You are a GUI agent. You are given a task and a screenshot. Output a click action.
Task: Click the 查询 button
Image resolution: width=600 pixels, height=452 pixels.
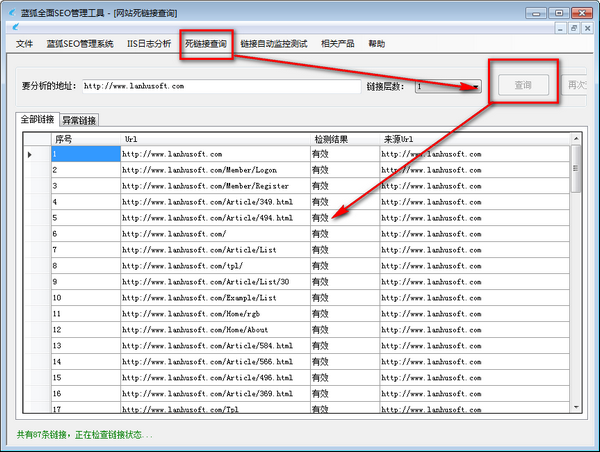pyautogui.click(x=523, y=86)
